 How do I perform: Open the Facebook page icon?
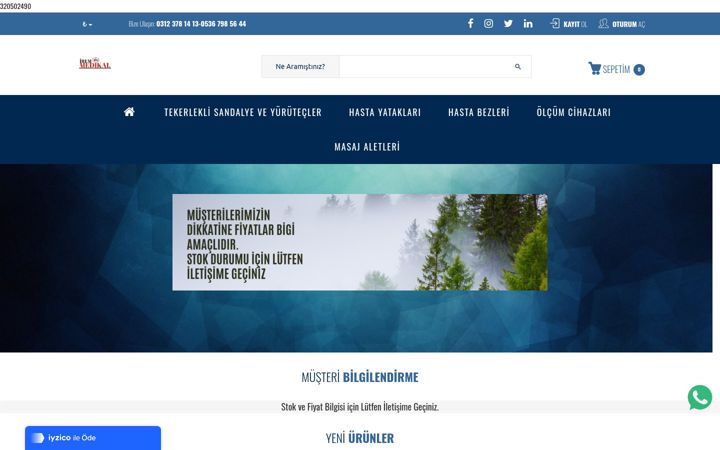click(470, 23)
